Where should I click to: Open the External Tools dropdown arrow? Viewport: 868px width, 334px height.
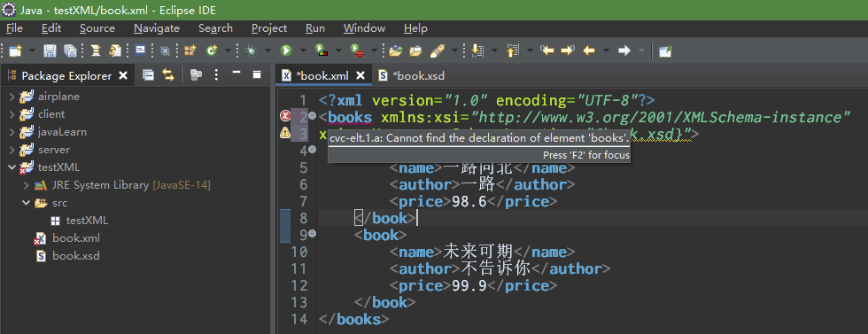click(x=374, y=51)
